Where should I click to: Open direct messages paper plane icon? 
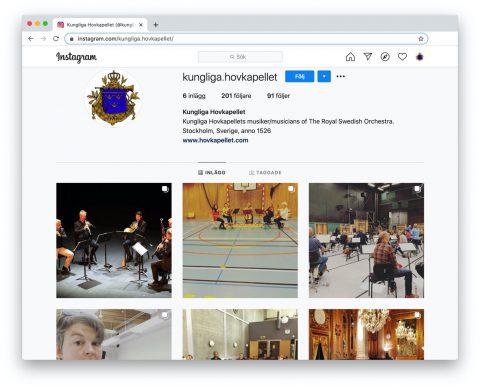tap(368, 57)
